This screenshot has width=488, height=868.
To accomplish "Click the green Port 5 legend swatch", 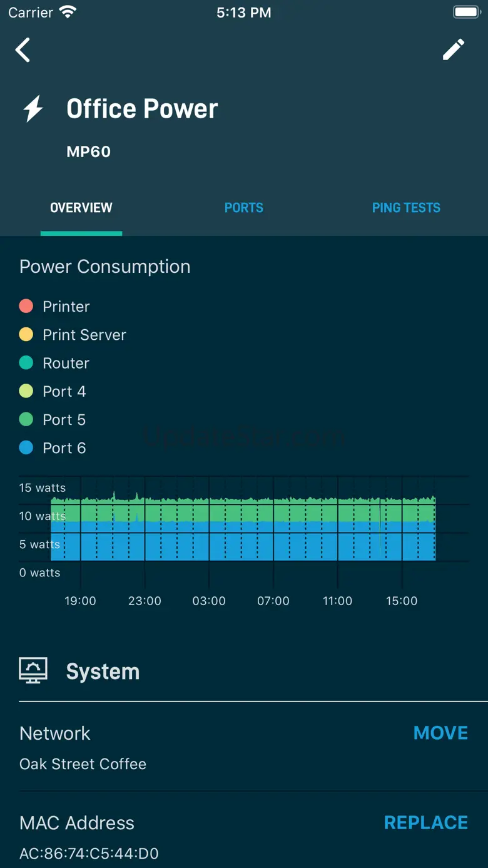I will tap(26, 419).
